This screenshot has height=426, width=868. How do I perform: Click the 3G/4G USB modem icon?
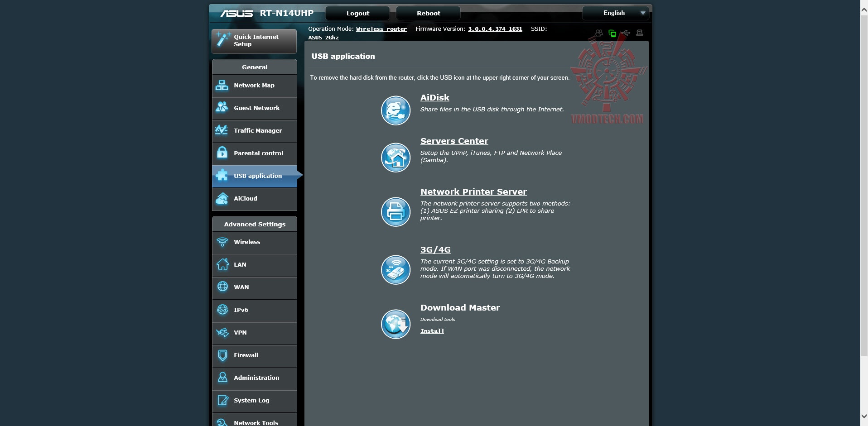pyautogui.click(x=395, y=270)
